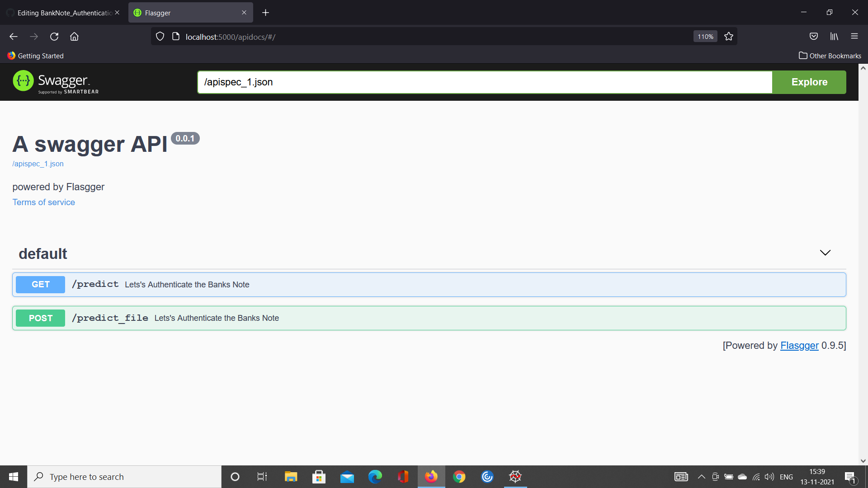Open the Library icon in toolbar
This screenshot has width=868, height=488.
tap(834, 37)
